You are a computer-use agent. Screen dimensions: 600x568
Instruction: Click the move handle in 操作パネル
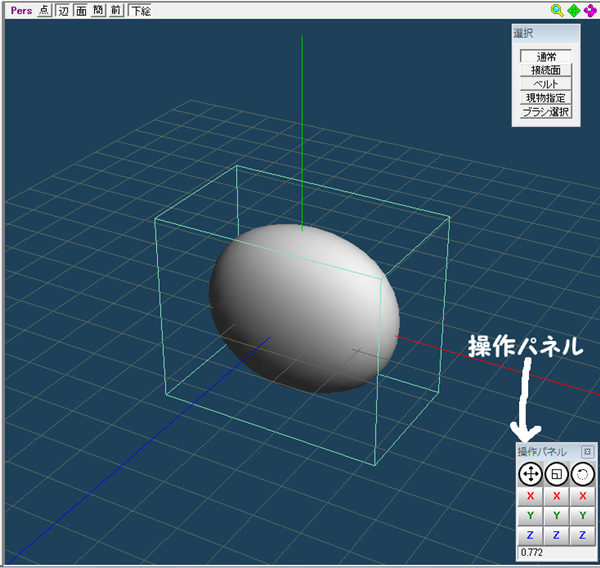click(x=530, y=474)
